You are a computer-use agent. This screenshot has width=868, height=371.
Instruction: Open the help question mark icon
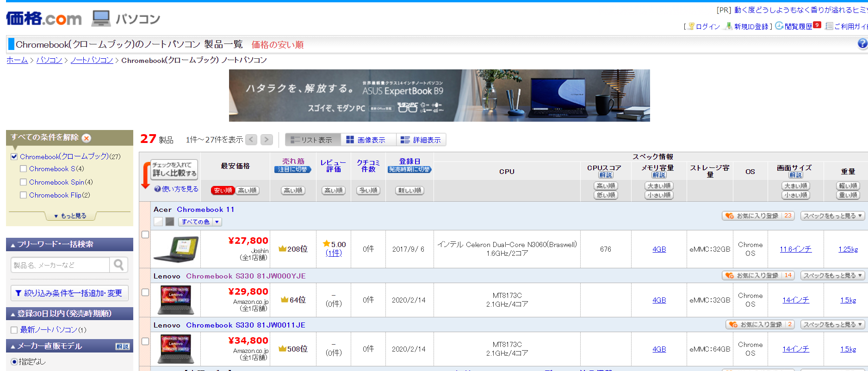(862, 44)
